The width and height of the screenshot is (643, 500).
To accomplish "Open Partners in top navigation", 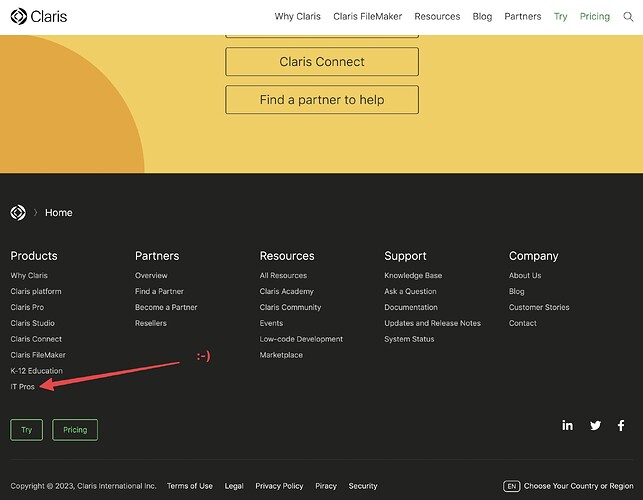I will pos(523,16).
